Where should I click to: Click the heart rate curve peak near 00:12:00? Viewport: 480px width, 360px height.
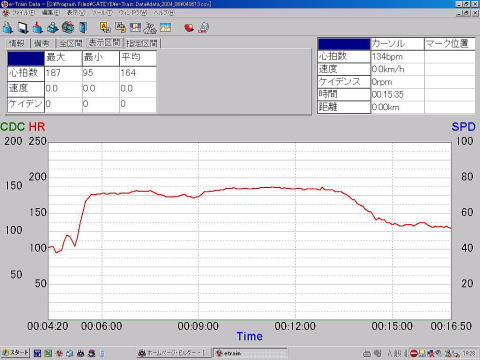point(273,187)
